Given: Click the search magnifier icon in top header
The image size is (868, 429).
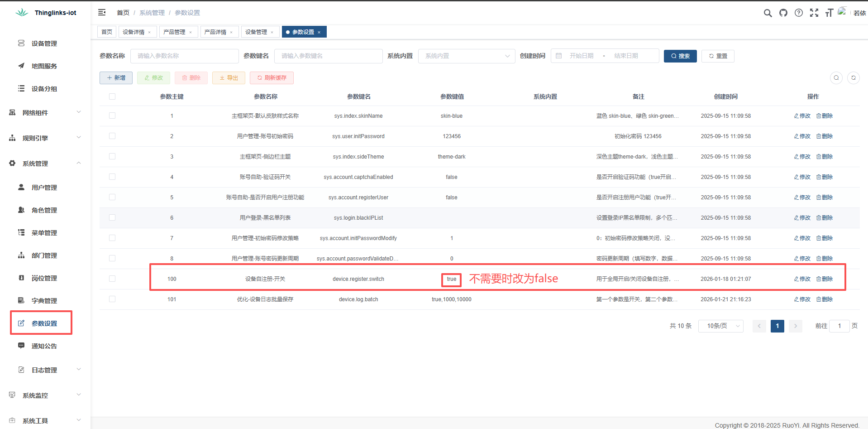Looking at the screenshot, I should pyautogui.click(x=768, y=13).
